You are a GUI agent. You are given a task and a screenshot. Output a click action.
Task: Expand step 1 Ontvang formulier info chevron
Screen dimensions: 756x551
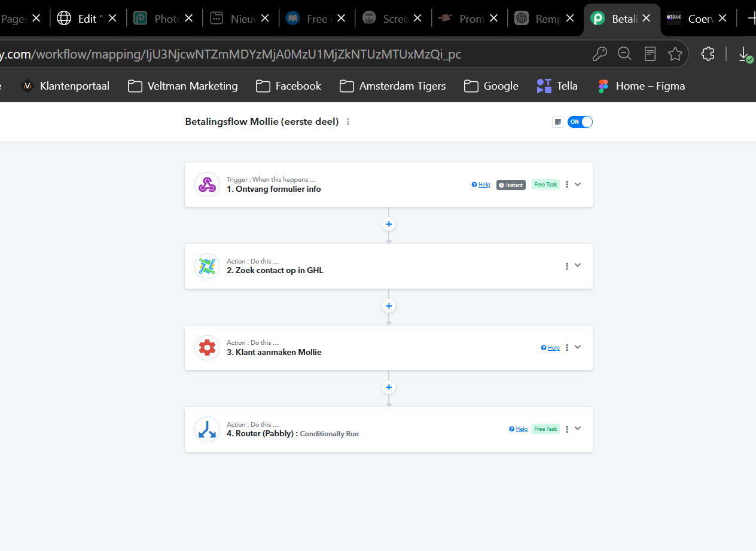pyautogui.click(x=578, y=184)
